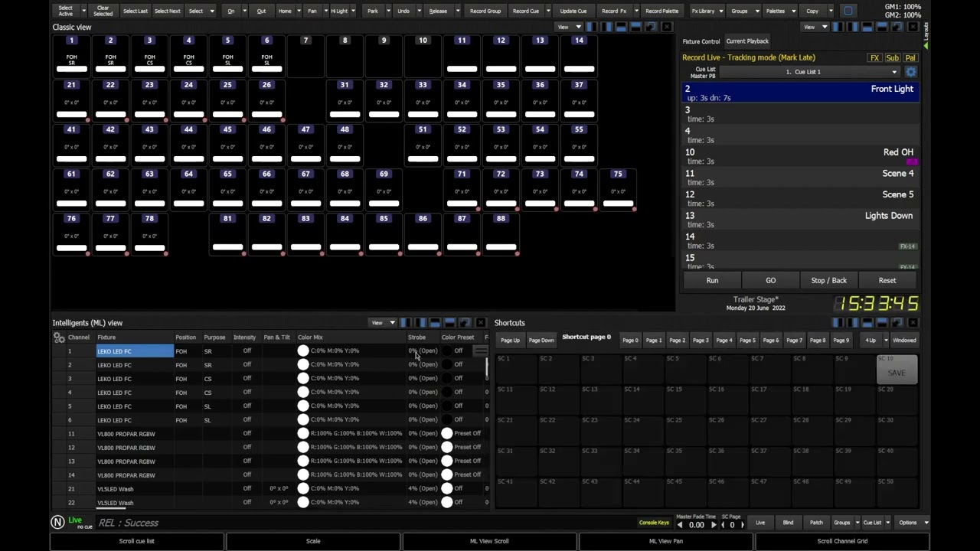Screen dimensions: 980x551
Task: Expand the Palettes dropdown in toolbar
Action: coord(779,11)
